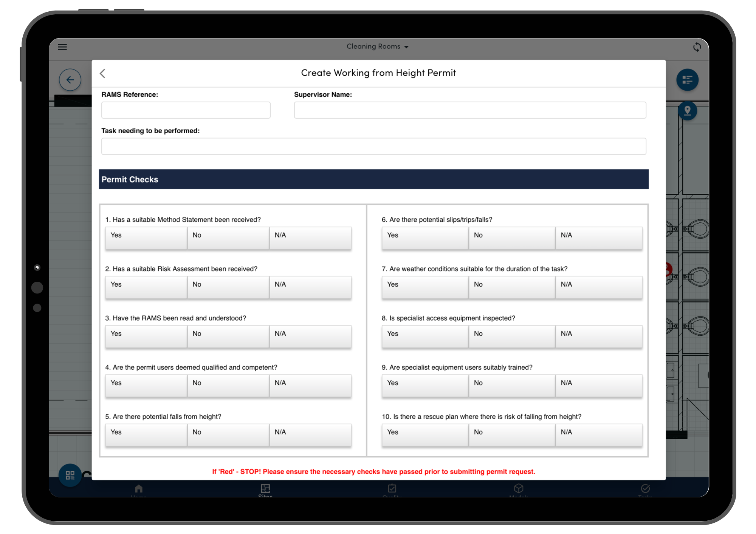
Task: Click the refresh/sync icon top right
Action: 697,47
